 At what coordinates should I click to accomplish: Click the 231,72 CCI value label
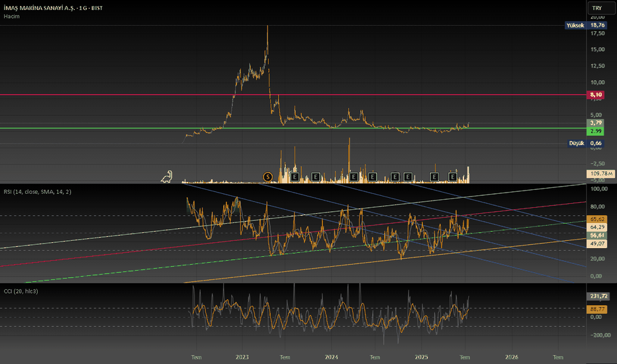click(x=598, y=296)
